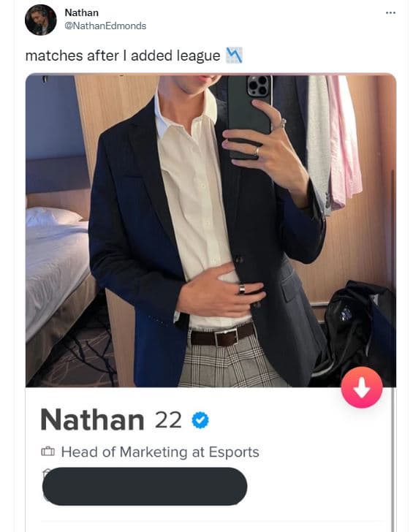Click the briefcase job icon

click(48, 452)
